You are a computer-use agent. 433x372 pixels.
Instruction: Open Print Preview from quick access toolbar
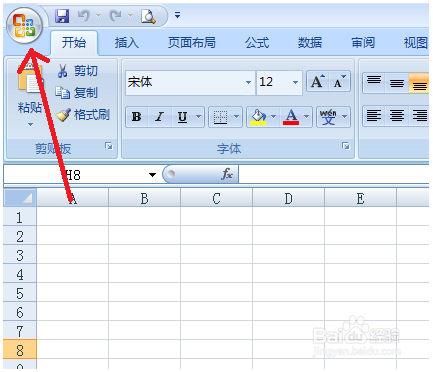coord(148,16)
